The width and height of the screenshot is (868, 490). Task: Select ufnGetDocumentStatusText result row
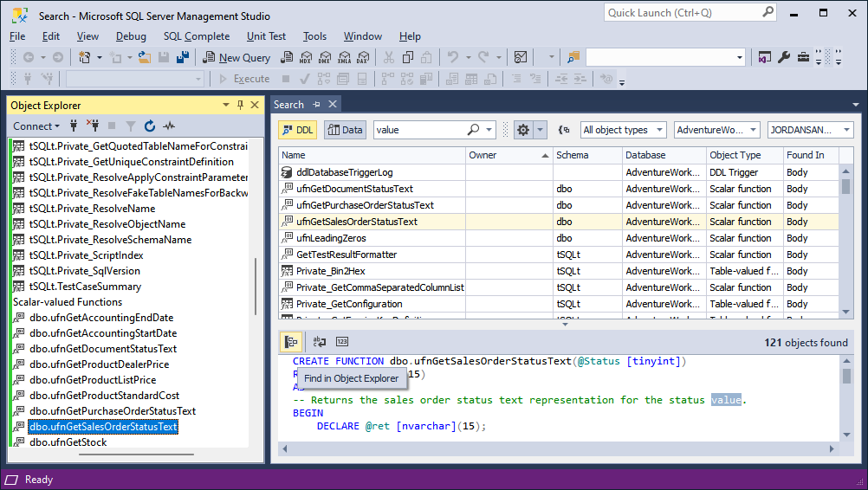(558, 189)
